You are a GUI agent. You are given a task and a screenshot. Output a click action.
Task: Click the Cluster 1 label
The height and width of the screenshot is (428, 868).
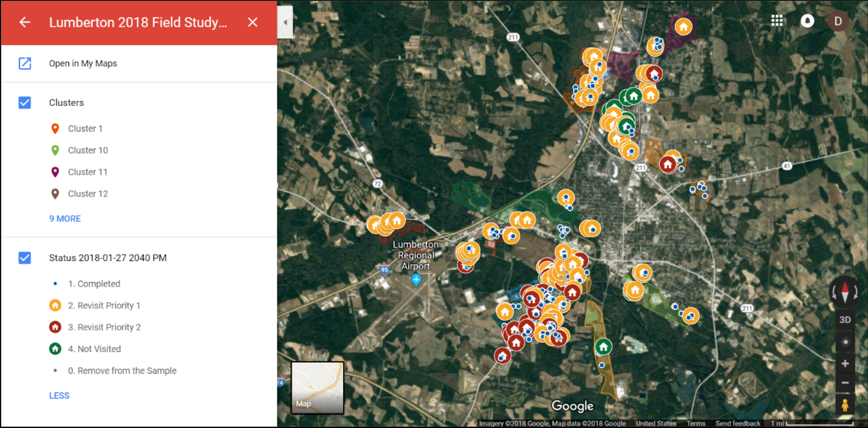pyautogui.click(x=85, y=129)
